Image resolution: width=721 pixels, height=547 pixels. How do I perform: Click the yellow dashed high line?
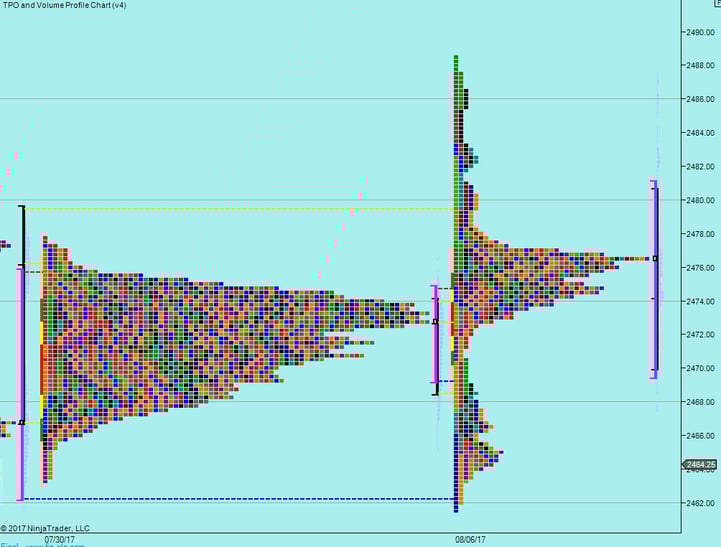(240, 209)
